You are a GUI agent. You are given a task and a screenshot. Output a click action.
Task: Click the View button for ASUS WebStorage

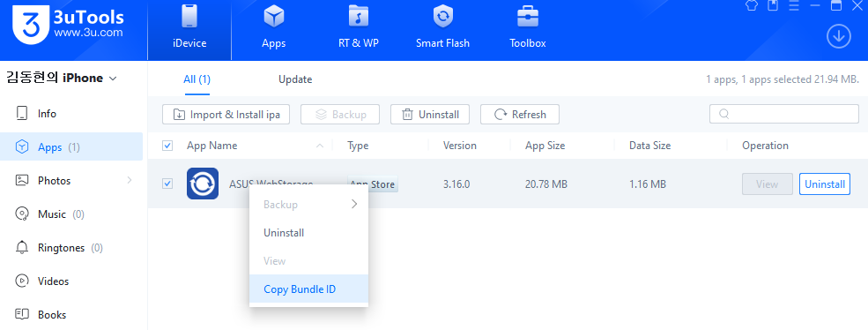point(768,184)
